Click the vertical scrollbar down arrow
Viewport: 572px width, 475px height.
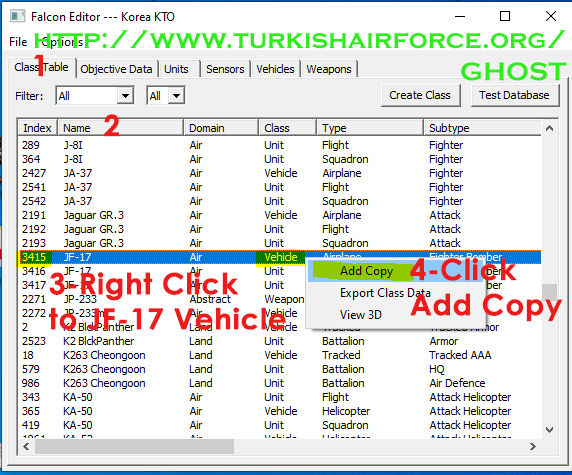550,430
